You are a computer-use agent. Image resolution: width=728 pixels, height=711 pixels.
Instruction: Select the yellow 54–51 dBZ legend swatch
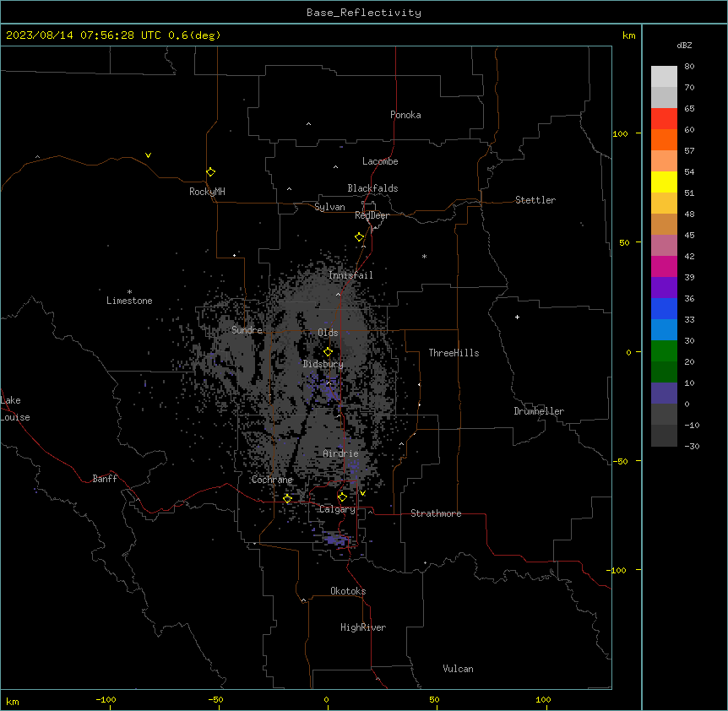click(x=664, y=182)
